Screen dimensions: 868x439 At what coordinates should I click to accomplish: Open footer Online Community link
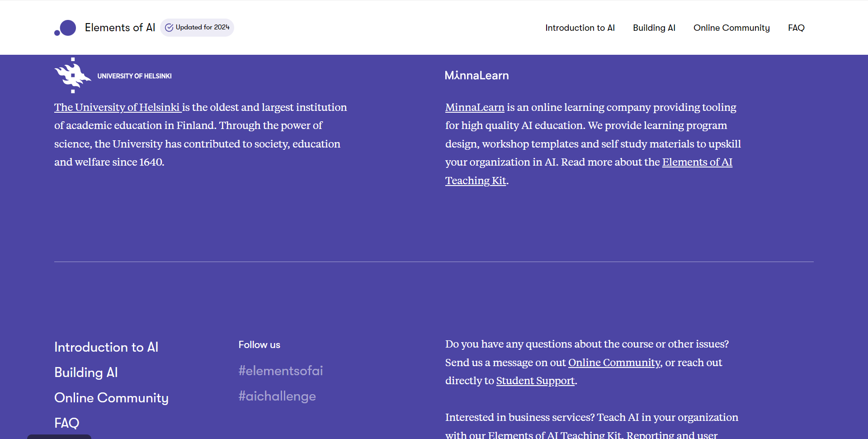tap(111, 398)
